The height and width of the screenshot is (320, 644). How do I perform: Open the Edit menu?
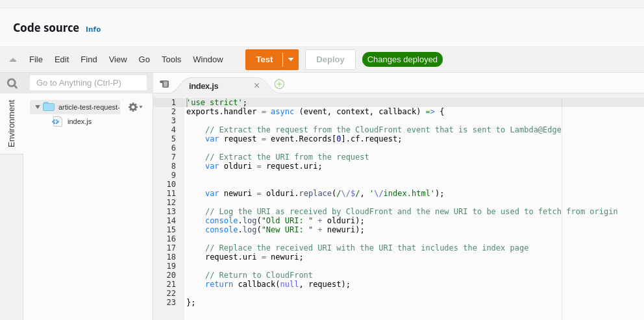pos(62,60)
